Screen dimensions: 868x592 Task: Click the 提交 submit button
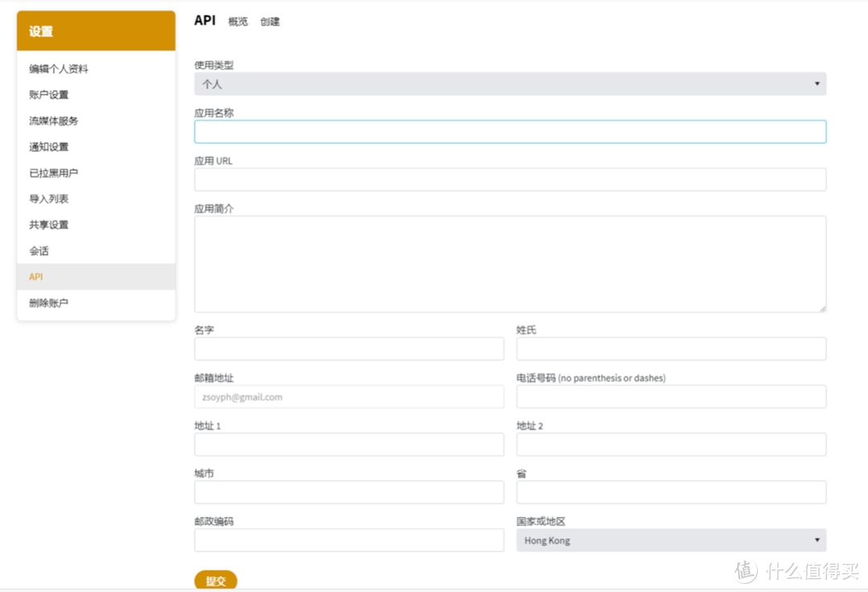point(215,580)
